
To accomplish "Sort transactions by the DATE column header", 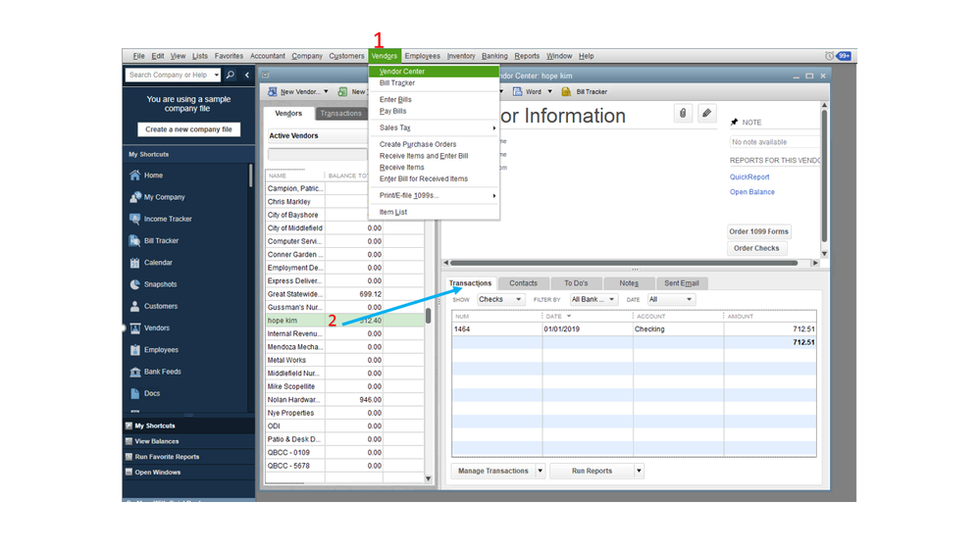I will tap(555, 317).
